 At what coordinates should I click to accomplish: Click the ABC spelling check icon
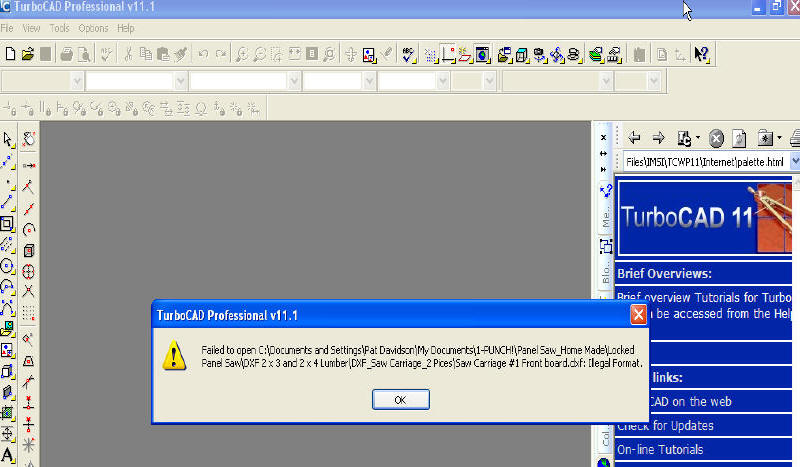[408, 54]
